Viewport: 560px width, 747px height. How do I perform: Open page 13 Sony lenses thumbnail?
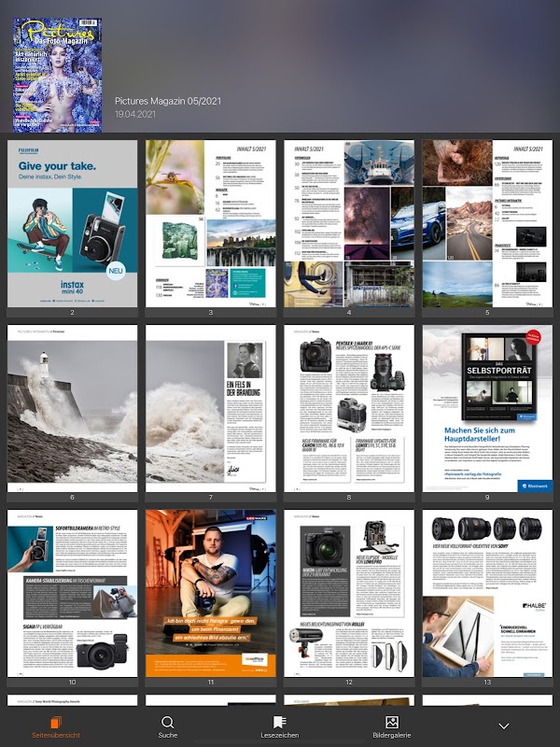pyautogui.click(x=487, y=593)
